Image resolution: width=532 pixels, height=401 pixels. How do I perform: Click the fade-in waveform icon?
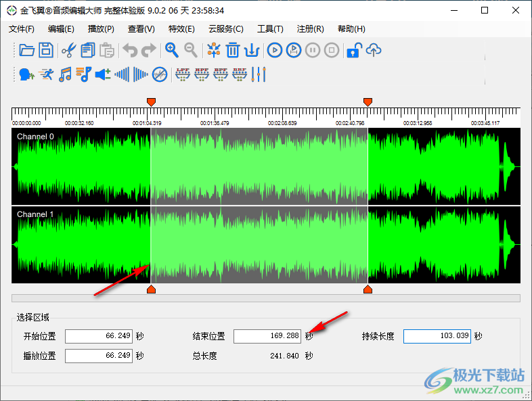coord(122,74)
